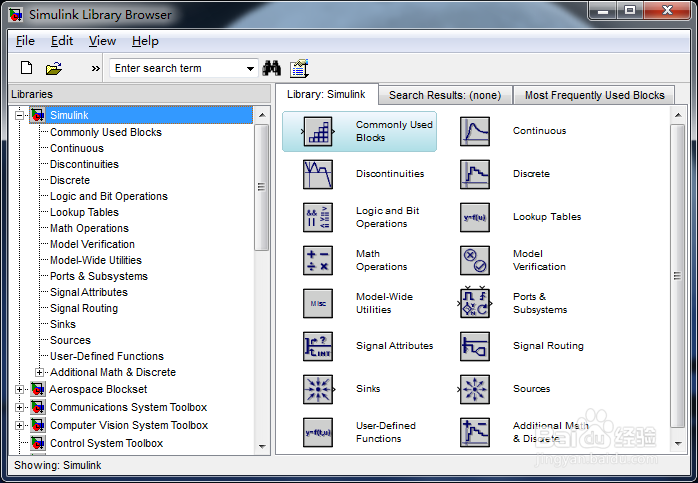Expand Communications System Toolbox node
Image resolution: width=698 pixels, height=483 pixels.
click(19, 407)
